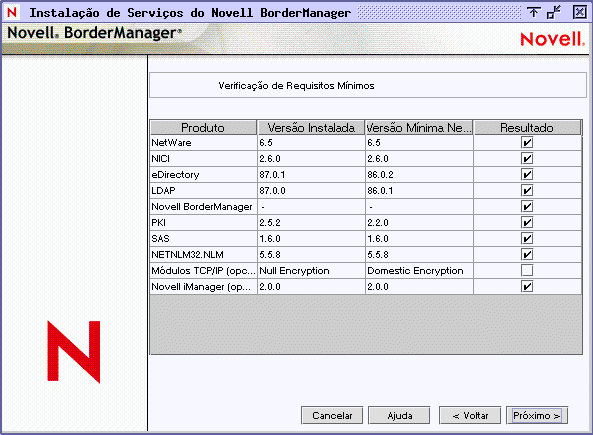Toggle the Novell iManager result checkbox
This screenshot has height=435, width=593.
point(527,286)
